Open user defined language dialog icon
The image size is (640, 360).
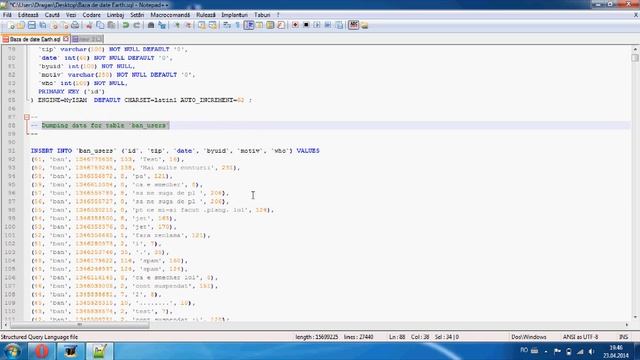point(259,25)
